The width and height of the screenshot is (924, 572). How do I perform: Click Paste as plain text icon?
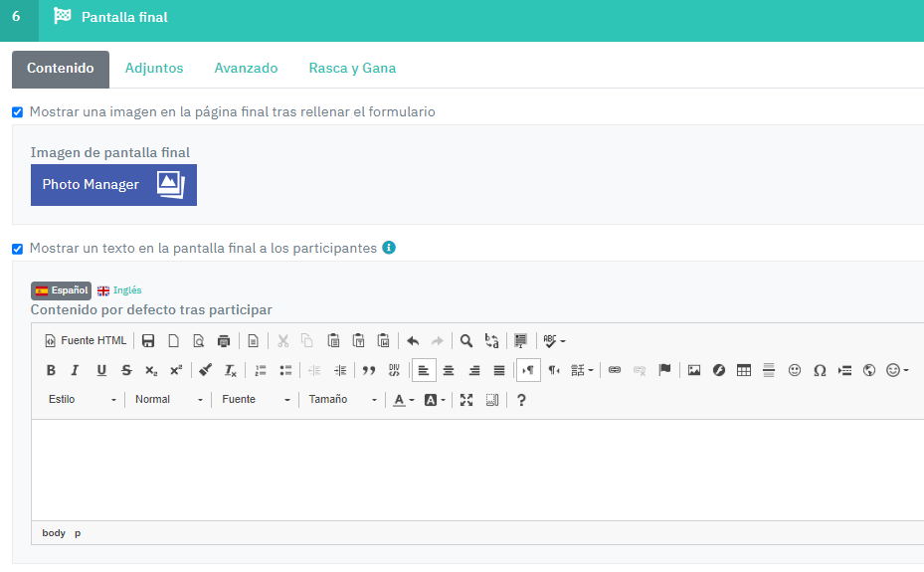(358, 340)
